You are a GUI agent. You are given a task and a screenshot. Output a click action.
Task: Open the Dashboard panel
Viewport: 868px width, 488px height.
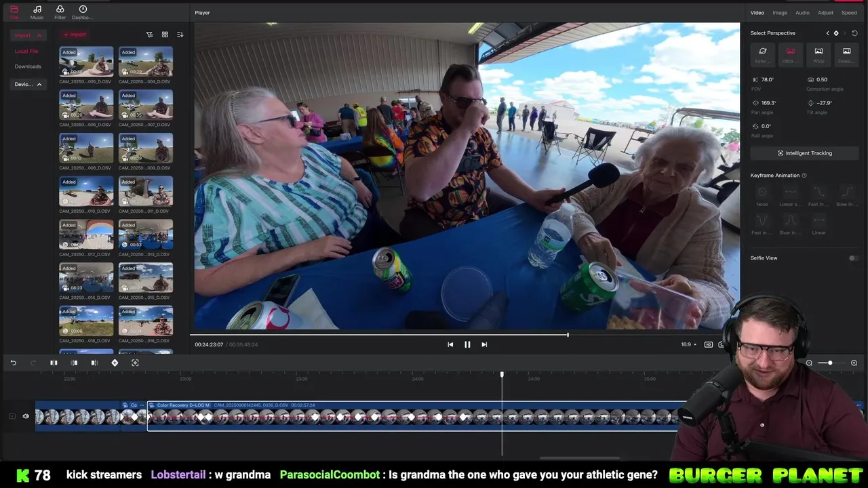click(x=83, y=12)
